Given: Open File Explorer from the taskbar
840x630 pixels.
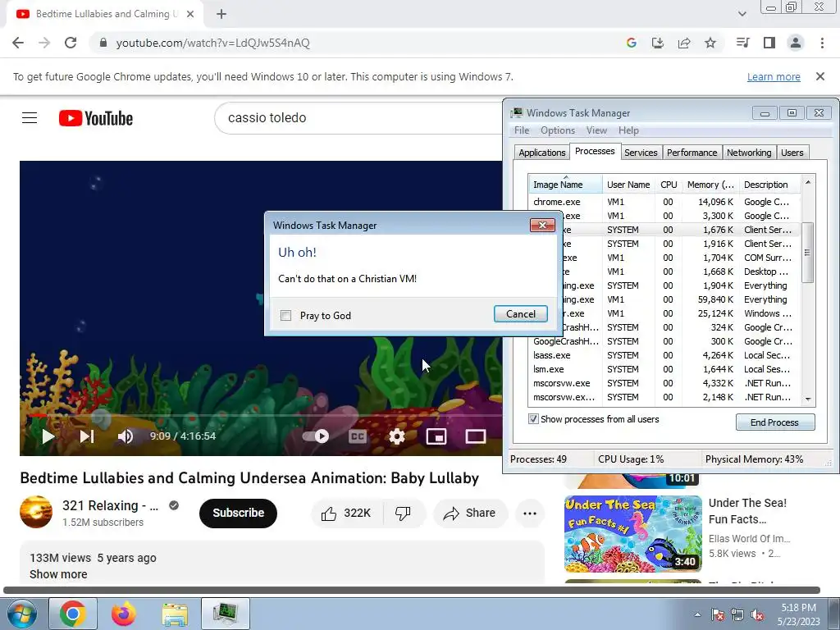Looking at the screenshot, I should tap(176, 614).
